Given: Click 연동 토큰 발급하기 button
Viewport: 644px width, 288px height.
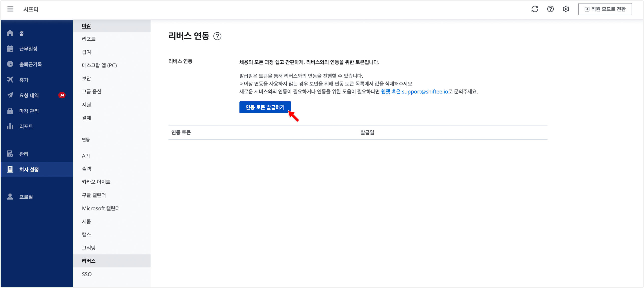Looking at the screenshot, I should coord(265,107).
